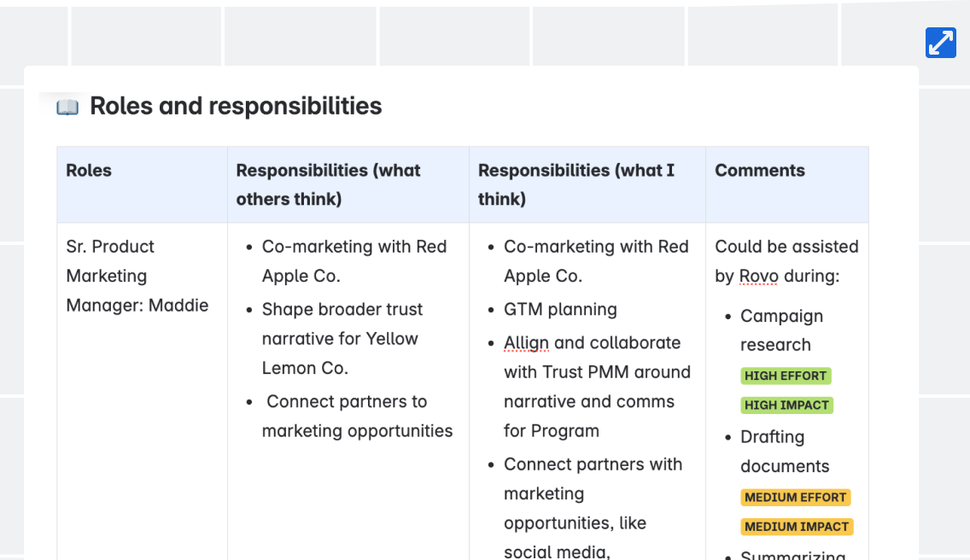Image resolution: width=970 pixels, height=560 pixels.
Task: Click the Drafting documents bullet text
Action: pyautogui.click(x=785, y=452)
